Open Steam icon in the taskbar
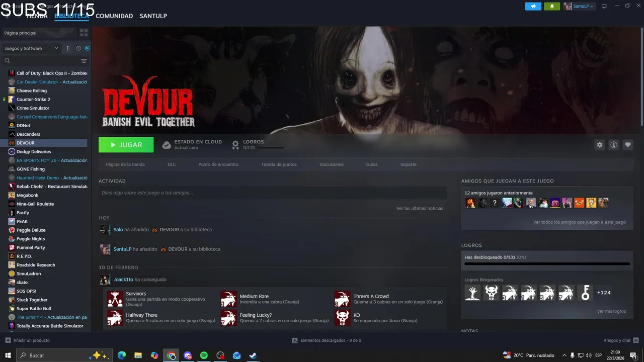The width and height of the screenshot is (644, 362). (x=253, y=355)
